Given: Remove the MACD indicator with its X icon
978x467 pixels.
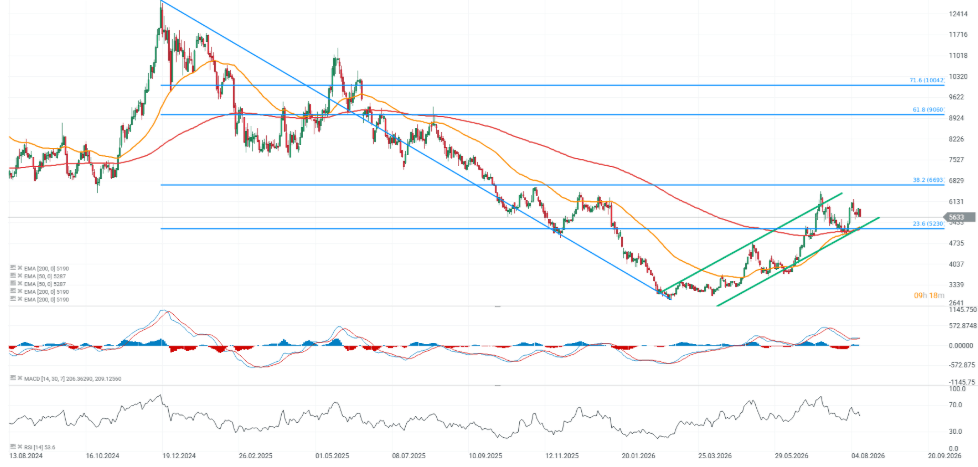Looking at the screenshot, I should click(x=19, y=378).
